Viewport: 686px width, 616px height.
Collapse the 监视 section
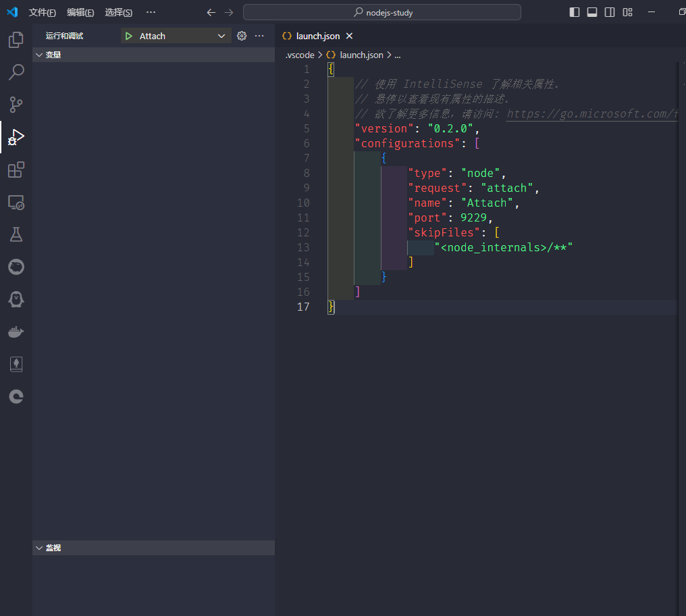coord(153,548)
